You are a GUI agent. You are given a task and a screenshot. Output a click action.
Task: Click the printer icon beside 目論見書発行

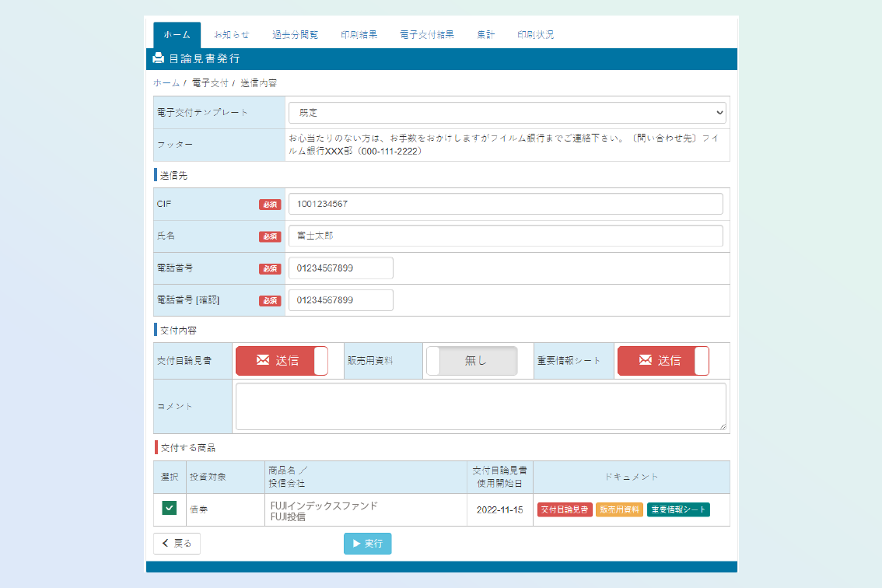pyautogui.click(x=159, y=58)
